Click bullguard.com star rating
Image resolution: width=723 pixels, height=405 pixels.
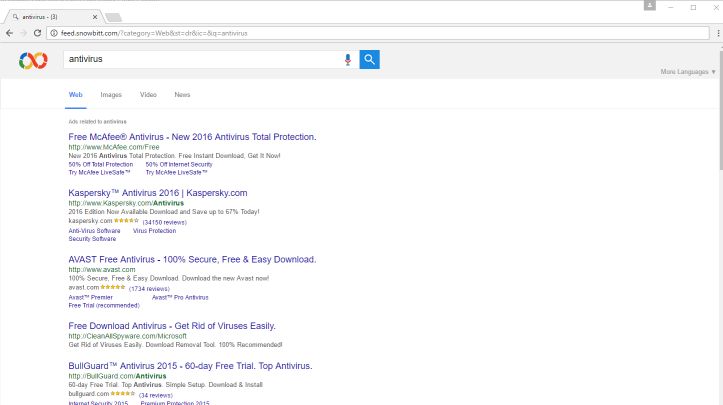click(x=123, y=393)
